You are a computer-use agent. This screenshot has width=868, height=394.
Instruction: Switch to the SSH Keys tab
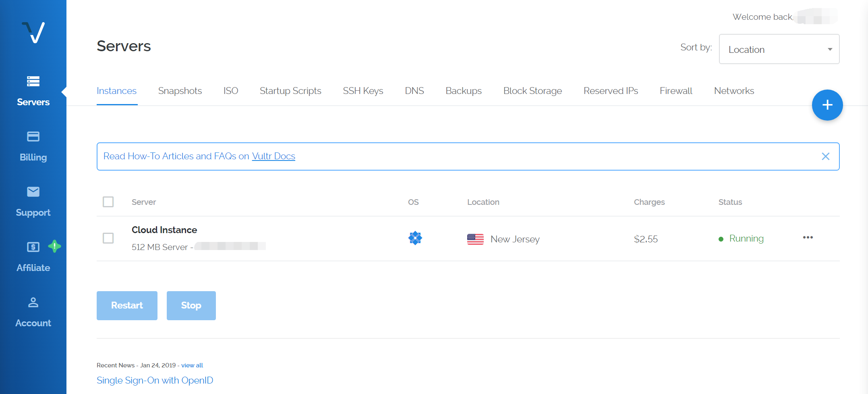pos(363,91)
